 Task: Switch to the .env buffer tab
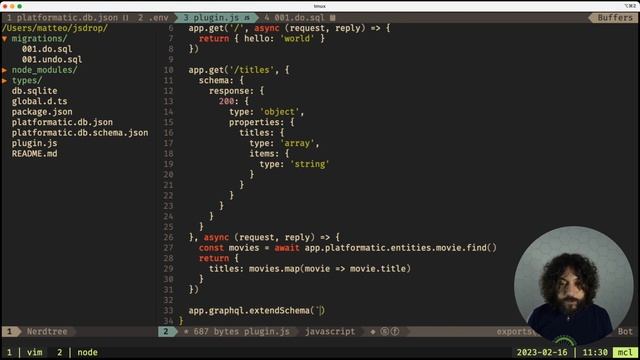point(153,18)
